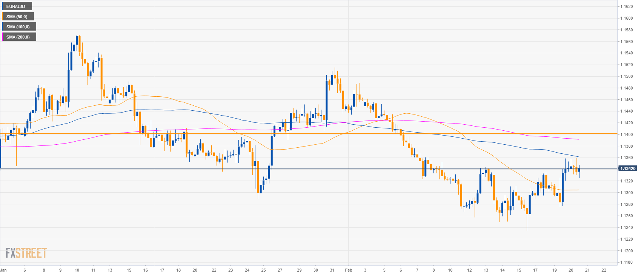Click the EUR/USD symbol label
644x275 pixels.
(x=16, y=6)
